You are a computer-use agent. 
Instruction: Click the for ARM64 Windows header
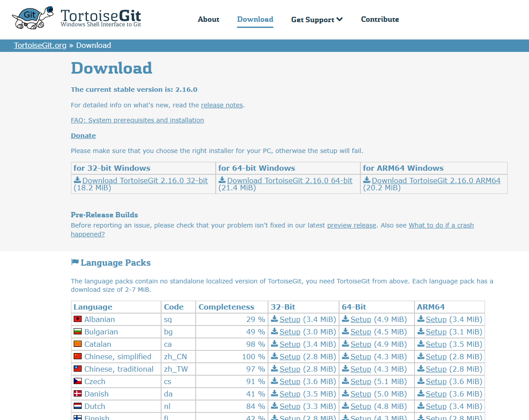[x=403, y=168]
